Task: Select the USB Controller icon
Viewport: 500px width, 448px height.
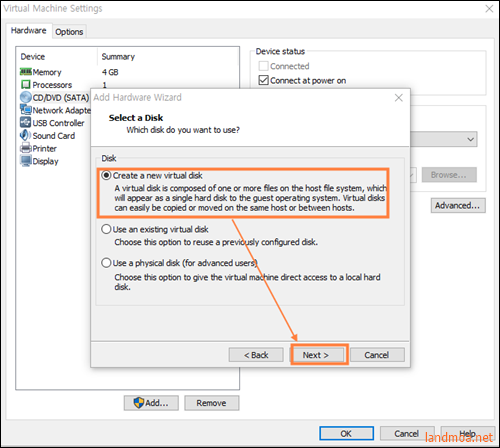Action: coord(26,122)
